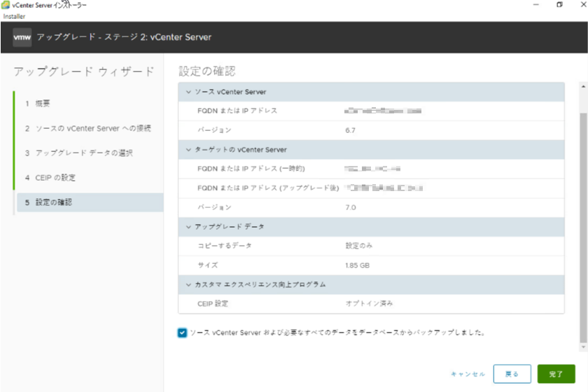Click the vmw logo in header
The width and height of the screenshot is (588, 392).
pos(22,37)
